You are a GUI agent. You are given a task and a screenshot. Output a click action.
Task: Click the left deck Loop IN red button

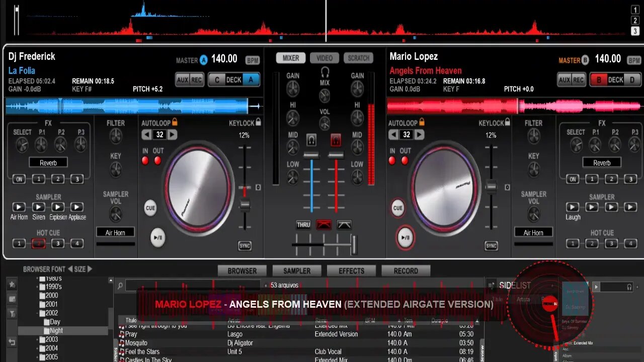point(145,160)
